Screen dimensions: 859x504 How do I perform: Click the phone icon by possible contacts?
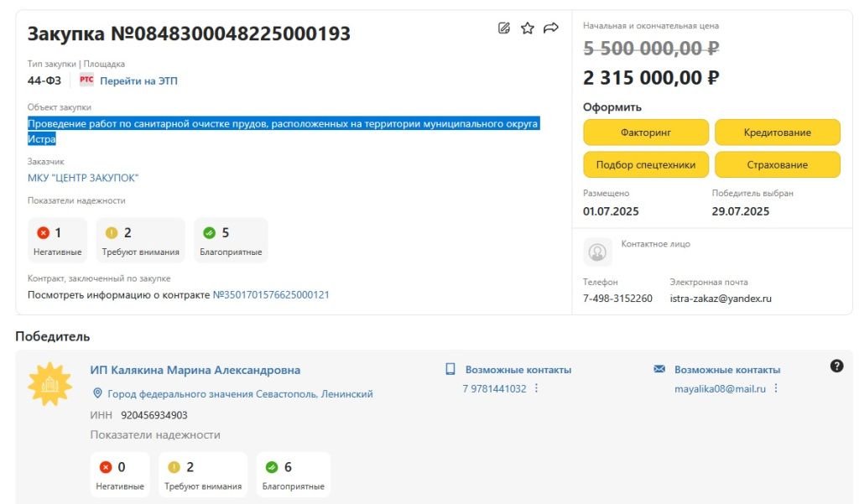pyautogui.click(x=450, y=369)
